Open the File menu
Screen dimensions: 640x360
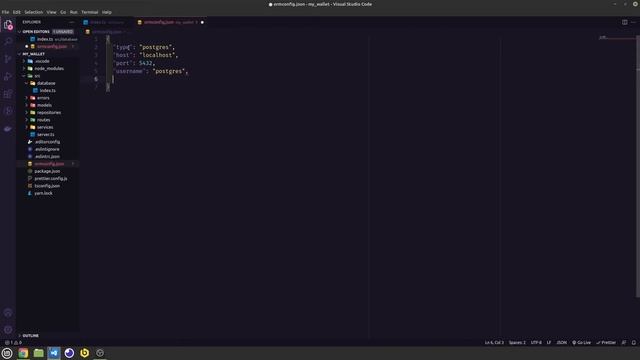coord(5,12)
